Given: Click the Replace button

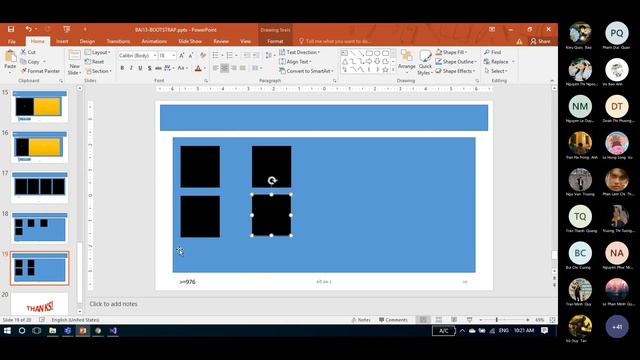Looking at the screenshot, I should (496, 62).
